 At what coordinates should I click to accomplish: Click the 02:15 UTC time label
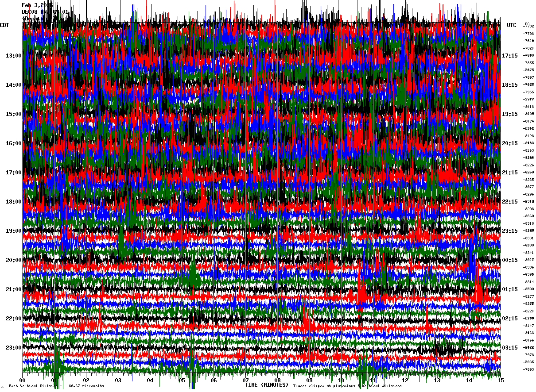(510, 319)
